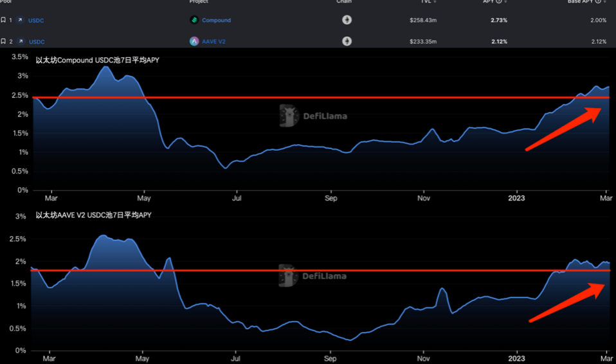Click the Ethereum chain icon in the Compound row
The image size is (616, 364).
point(347,20)
